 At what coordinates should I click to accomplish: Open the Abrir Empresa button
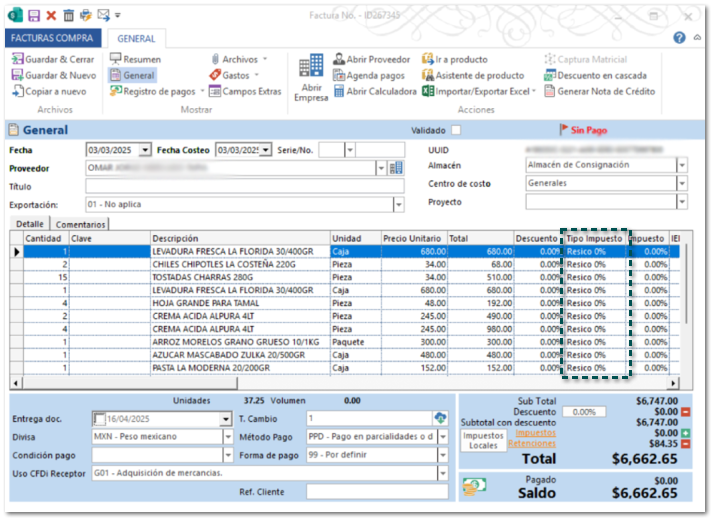[311, 78]
